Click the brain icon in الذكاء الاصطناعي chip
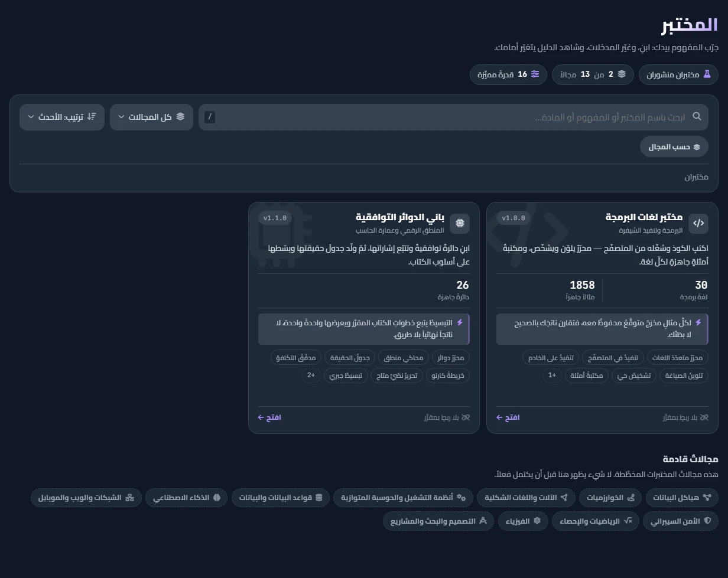Image resolution: width=728 pixels, height=578 pixels. point(217,498)
